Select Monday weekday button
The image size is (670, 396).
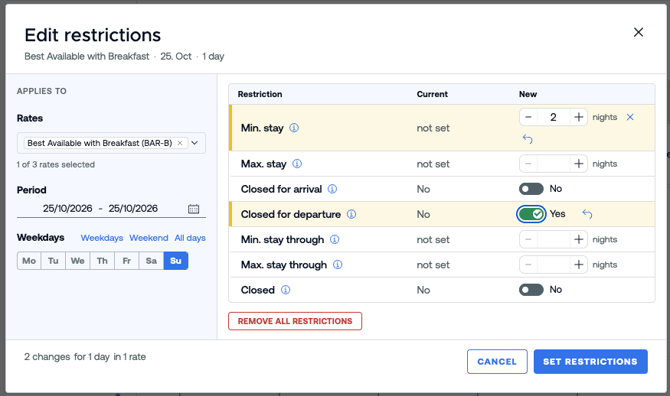pyautogui.click(x=29, y=261)
